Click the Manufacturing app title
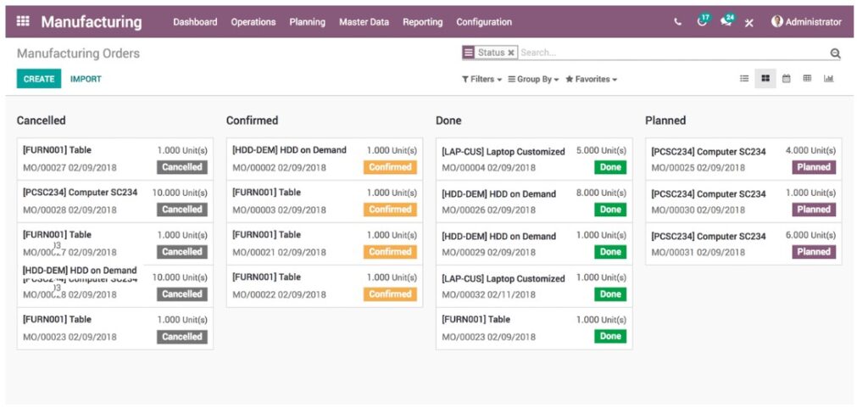This screenshot has height=414, width=868. pyautogui.click(x=92, y=22)
